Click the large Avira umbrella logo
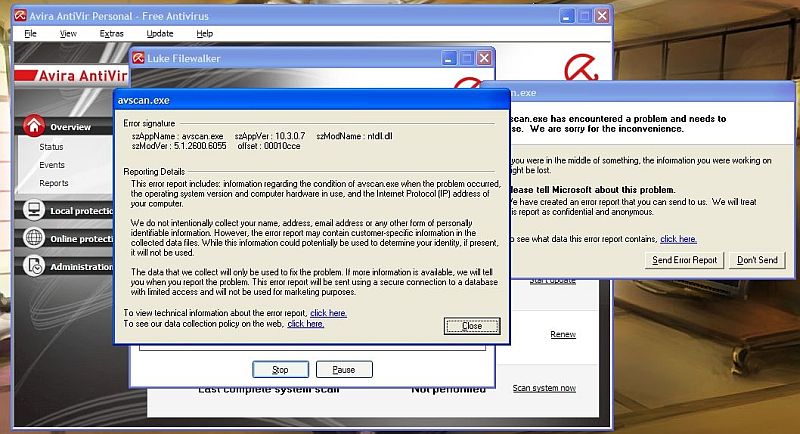 coord(581,67)
